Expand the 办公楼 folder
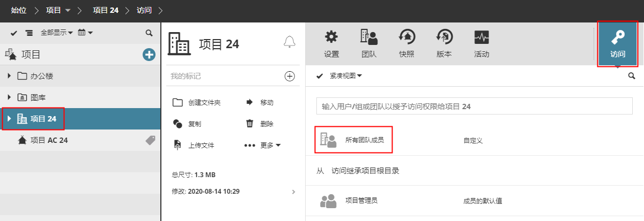This screenshot has height=221, width=644. pyautogui.click(x=9, y=76)
